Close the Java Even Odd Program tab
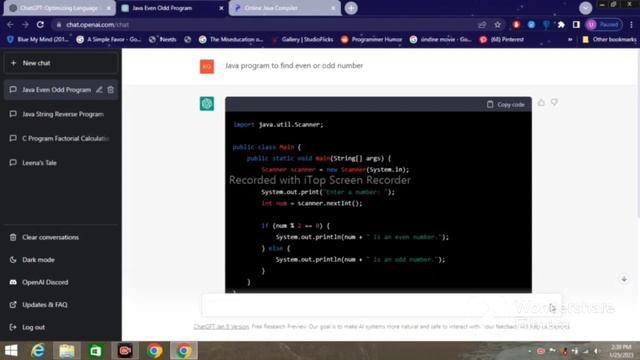 tap(222, 8)
